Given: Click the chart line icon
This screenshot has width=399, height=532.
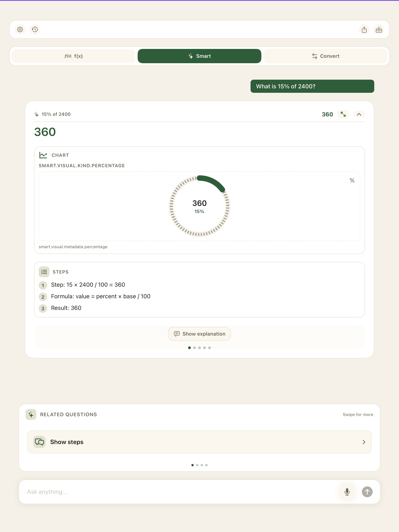Looking at the screenshot, I should tap(43, 155).
